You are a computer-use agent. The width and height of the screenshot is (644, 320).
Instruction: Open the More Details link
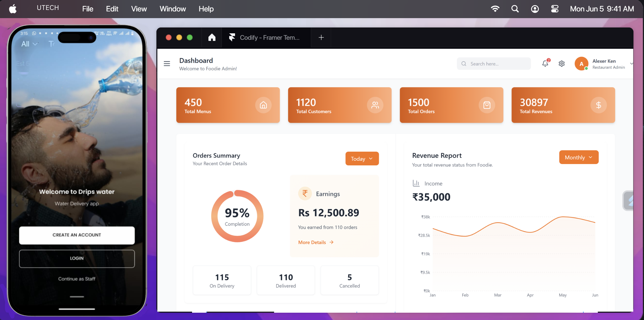click(316, 242)
